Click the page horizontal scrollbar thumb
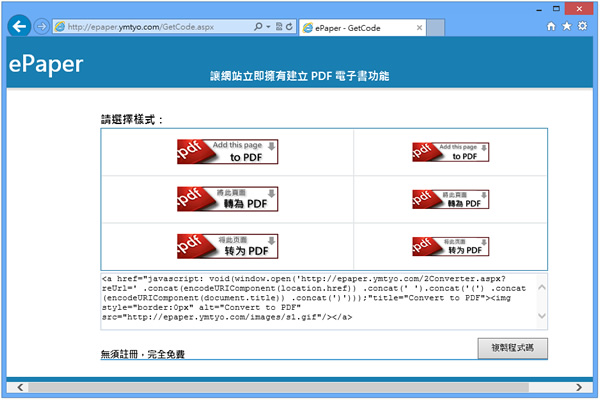This screenshot has height=400, width=600. 279,387
